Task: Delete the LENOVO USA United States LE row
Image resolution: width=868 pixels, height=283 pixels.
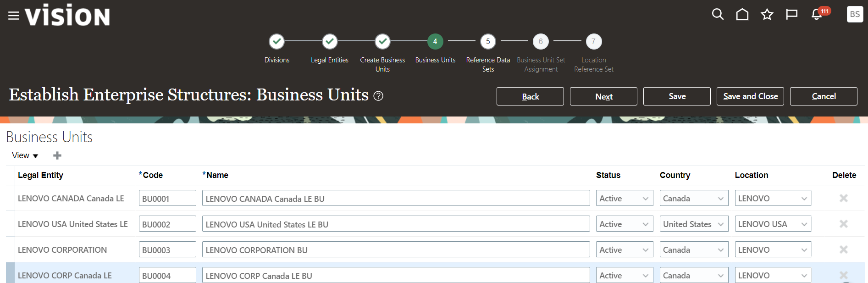Action: coord(844,224)
